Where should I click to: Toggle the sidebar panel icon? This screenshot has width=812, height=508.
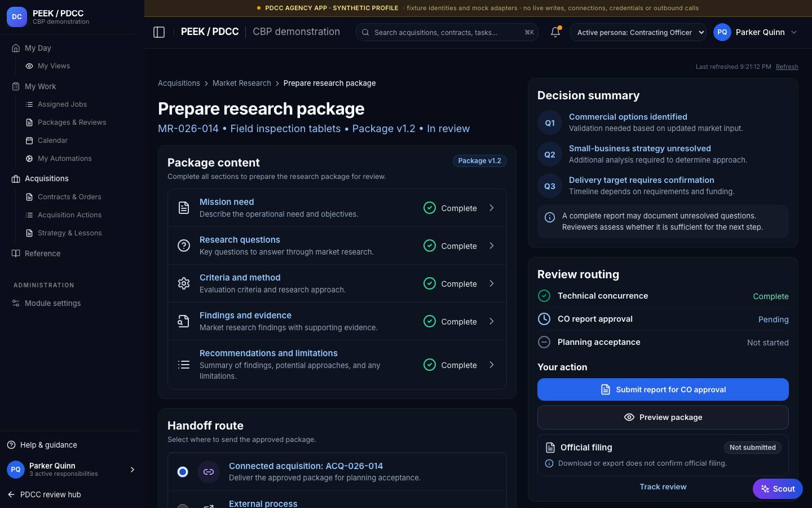159,32
